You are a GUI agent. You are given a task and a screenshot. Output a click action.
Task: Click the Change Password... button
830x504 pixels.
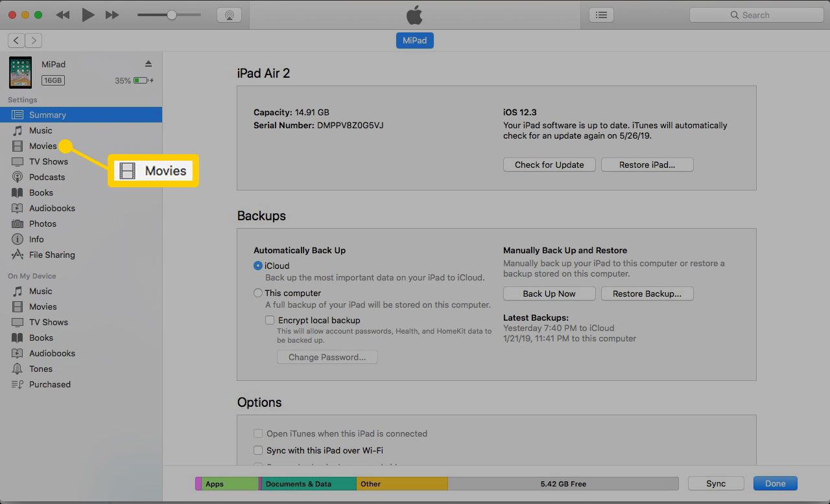point(327,357)
